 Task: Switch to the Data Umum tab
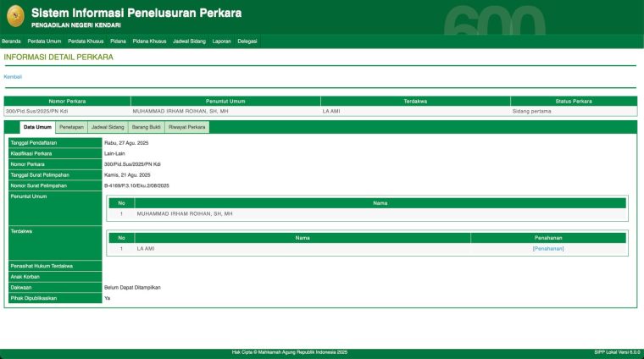(x=37, y=127)
